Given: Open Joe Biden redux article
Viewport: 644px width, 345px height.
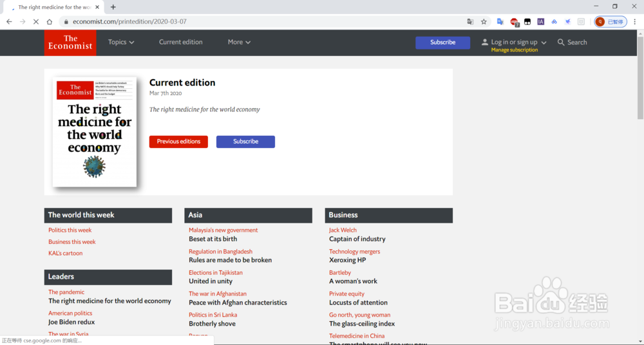Looking at the screenshot, I should (71, 322).
